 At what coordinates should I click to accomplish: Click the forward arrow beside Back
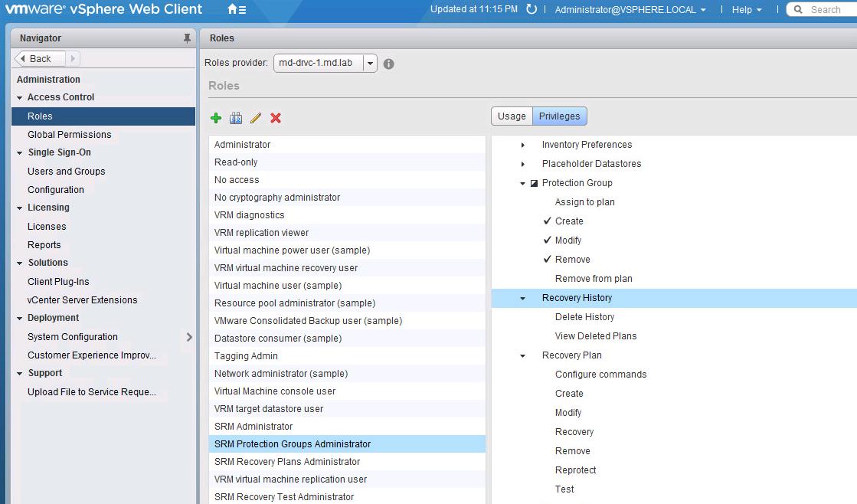coord(73,58)
